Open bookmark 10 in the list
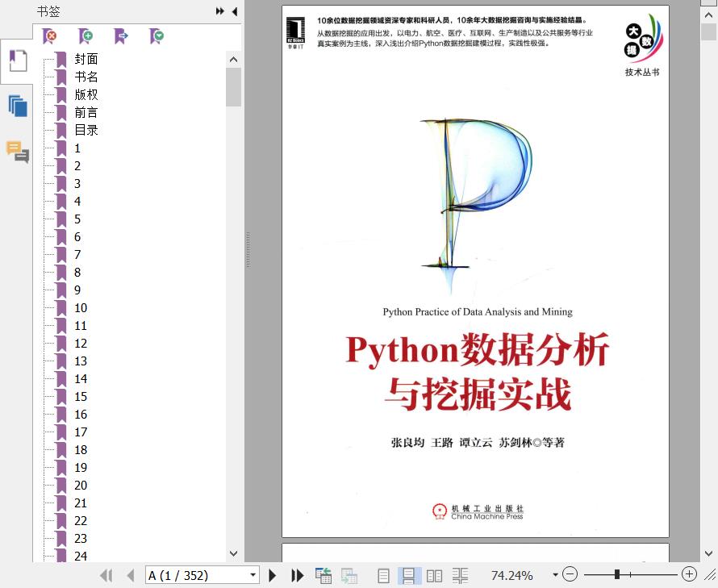 [x=81, y=308]
